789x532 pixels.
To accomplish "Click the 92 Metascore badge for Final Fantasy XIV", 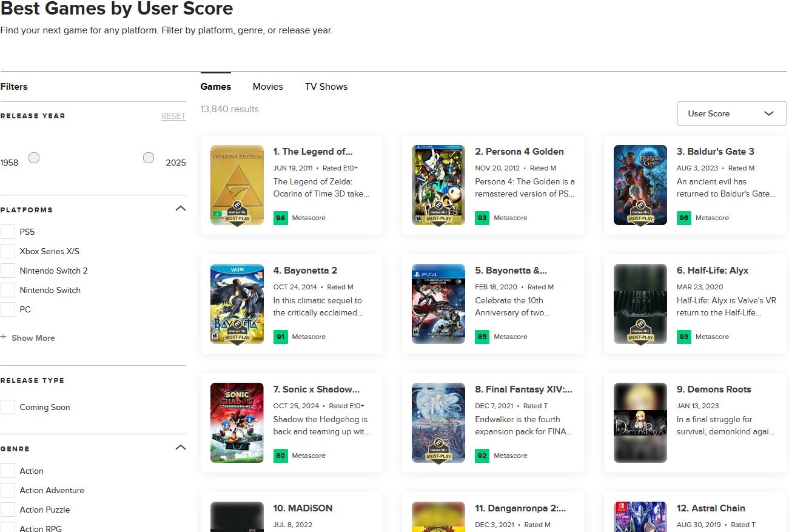I will click(x=482, y=456).
